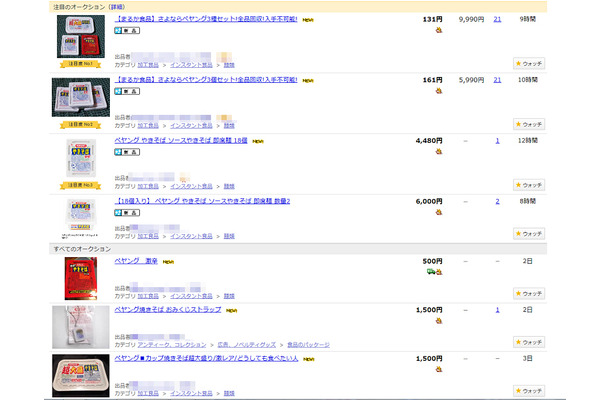
Task: Click the auction icon under 超大盛り listing's price
Action: tap(439, 369)
